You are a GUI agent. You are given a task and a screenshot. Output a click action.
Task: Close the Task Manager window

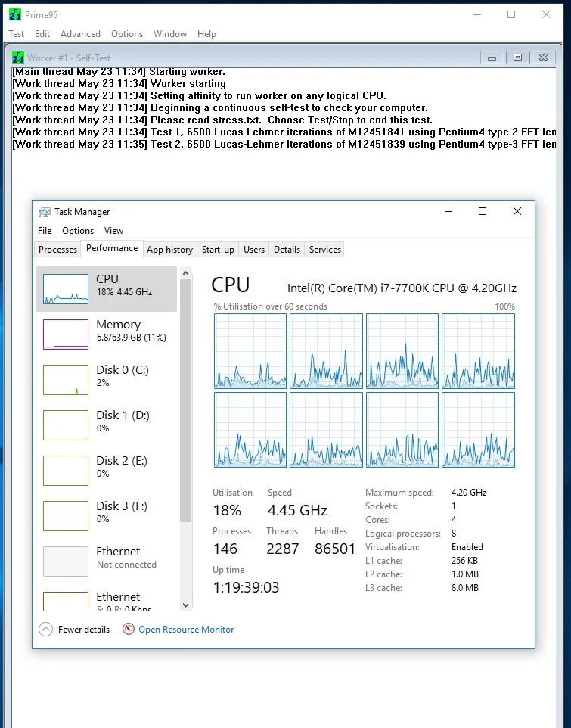tap(517, 212)
